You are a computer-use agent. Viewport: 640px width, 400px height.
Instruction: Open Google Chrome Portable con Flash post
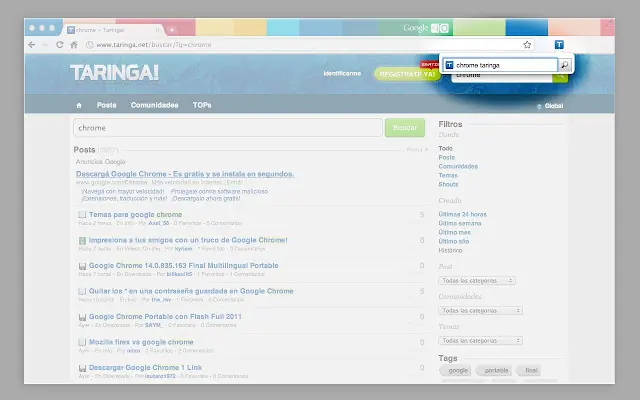[x=165, y=317]
